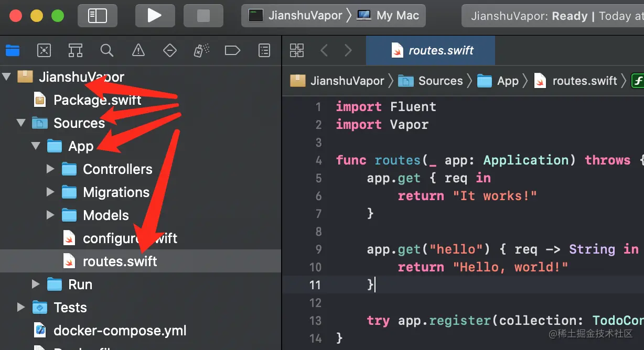Collapse the JianshuVapor project root
The width and height of the screenshot is (644, 350).
point(7,77)
